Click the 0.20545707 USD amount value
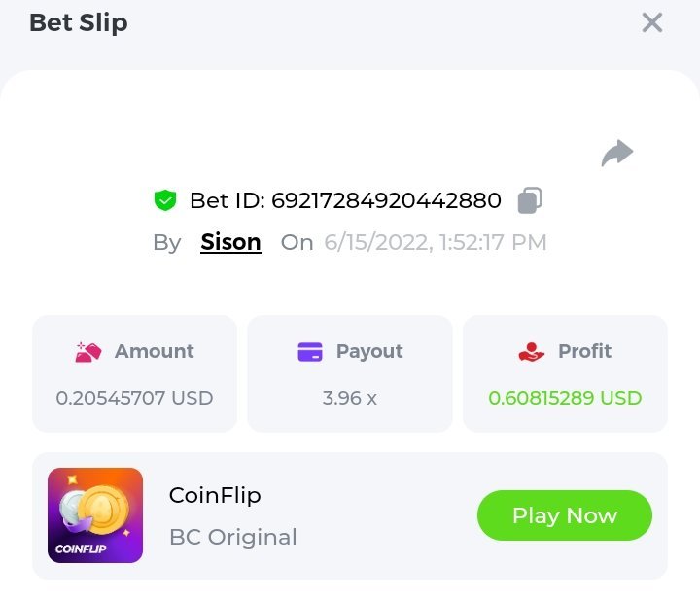Image resolution: width=700 pixels, height=602 pixels. [134, 398]
